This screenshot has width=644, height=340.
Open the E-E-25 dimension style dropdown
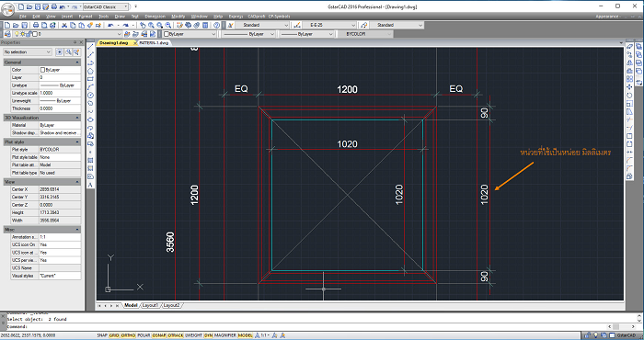(x=329, y=26)
